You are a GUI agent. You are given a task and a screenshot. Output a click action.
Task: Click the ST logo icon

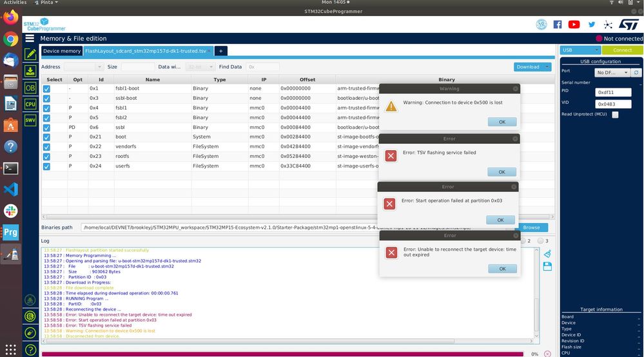(629, 24)
